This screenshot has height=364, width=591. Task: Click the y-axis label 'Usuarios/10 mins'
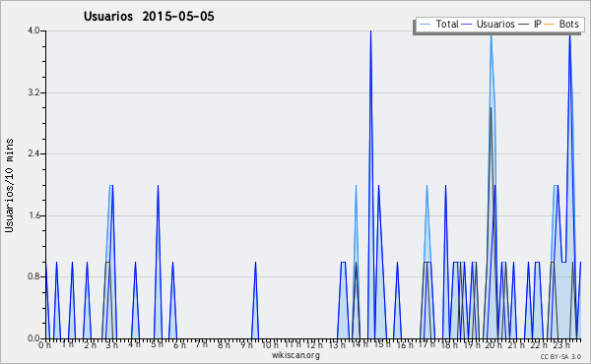tap(9, 185)
